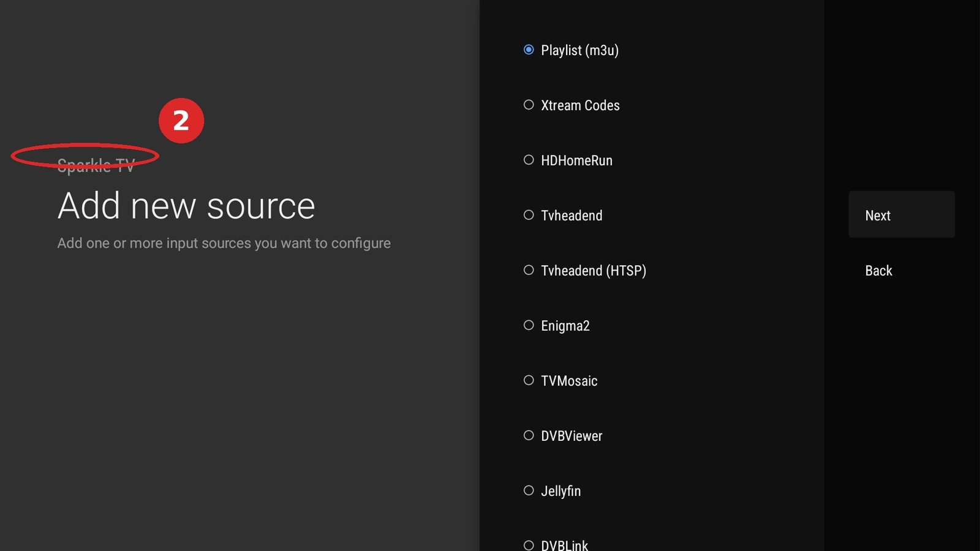Click the Next button
The height and width of the screenshot is (551, 980).
[901, 215]
